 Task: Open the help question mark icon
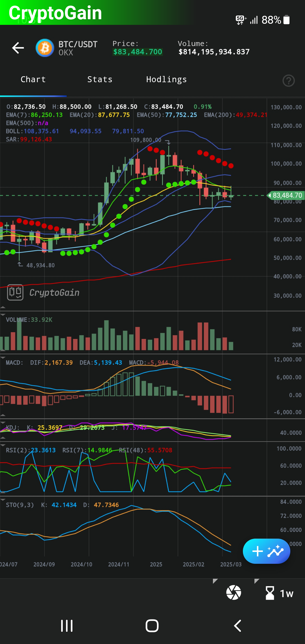[289, 81]
